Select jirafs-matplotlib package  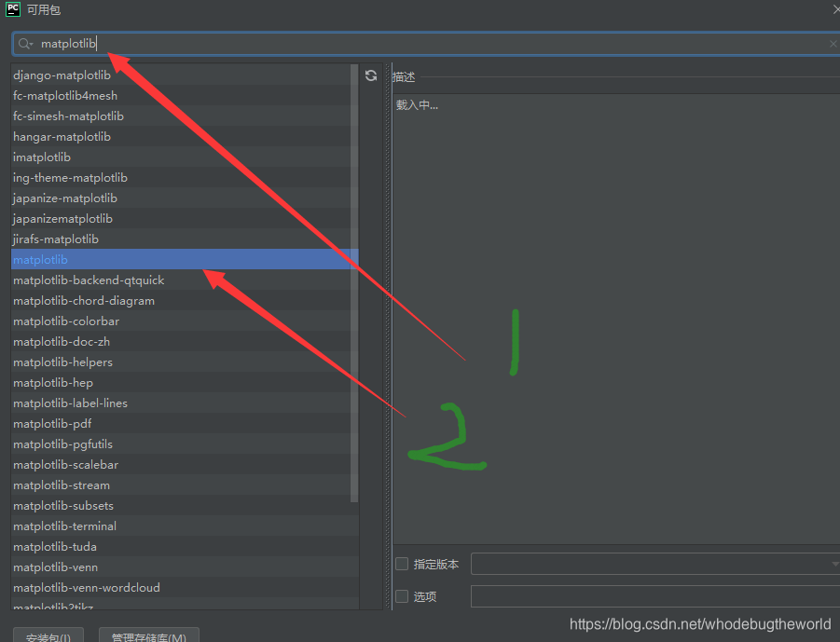[185, 239]
